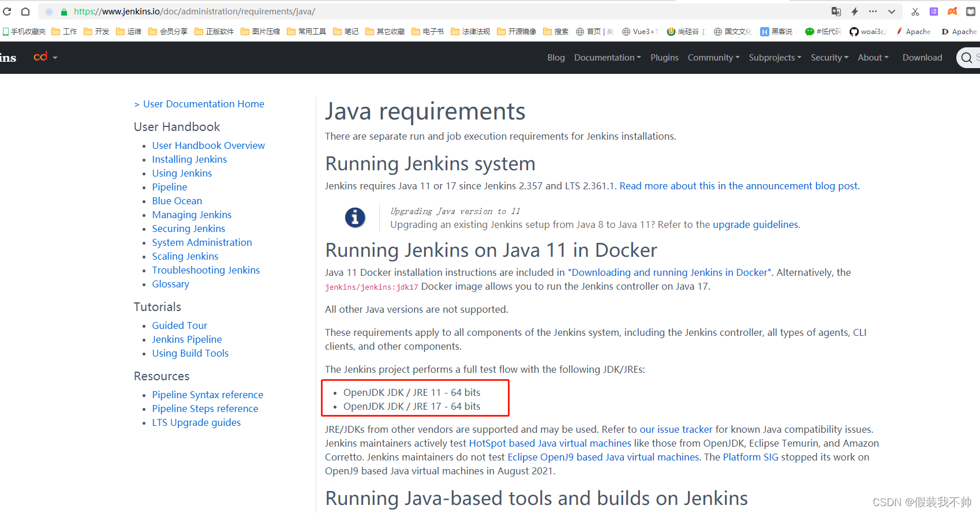The image size is (980, 513).
Task: Open the 黑客说 bookmark
Action: pyautogui.click(x=777, y=32)
